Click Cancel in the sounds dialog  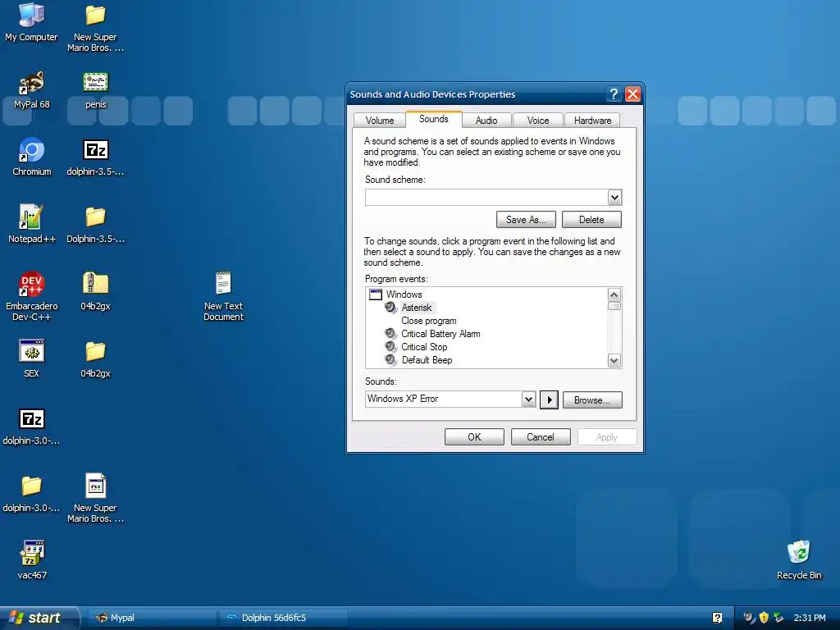[541, 437]
